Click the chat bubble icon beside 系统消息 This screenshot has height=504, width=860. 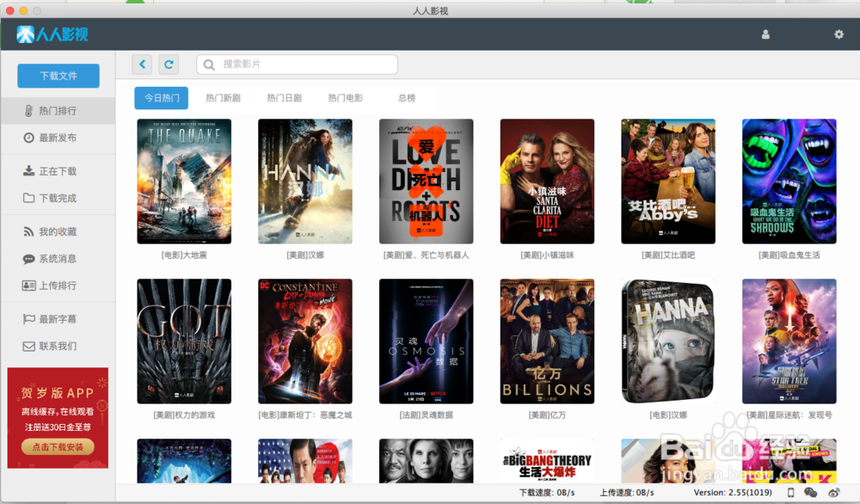click(x=28, y=259)
